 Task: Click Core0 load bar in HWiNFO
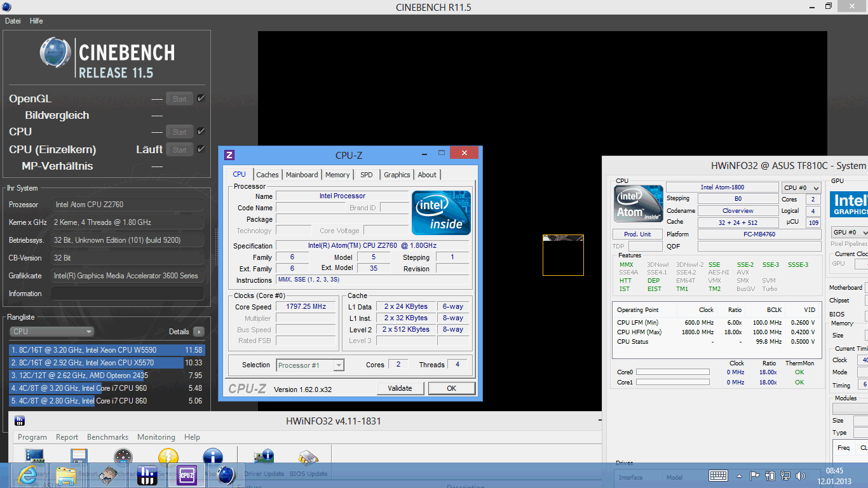coord(673,372)
